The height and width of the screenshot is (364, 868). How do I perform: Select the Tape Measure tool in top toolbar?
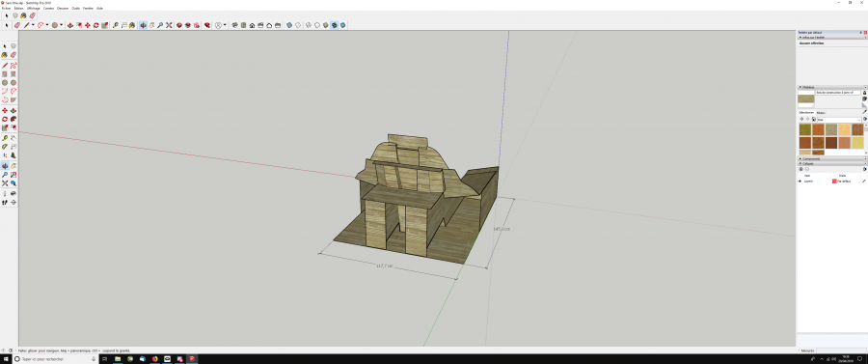115,25
